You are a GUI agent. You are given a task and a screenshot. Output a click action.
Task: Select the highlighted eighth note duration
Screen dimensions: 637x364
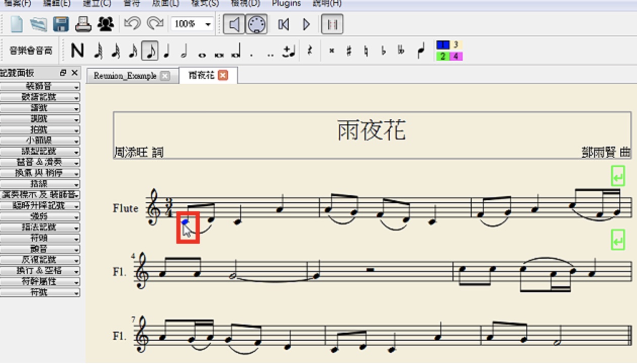150,51
